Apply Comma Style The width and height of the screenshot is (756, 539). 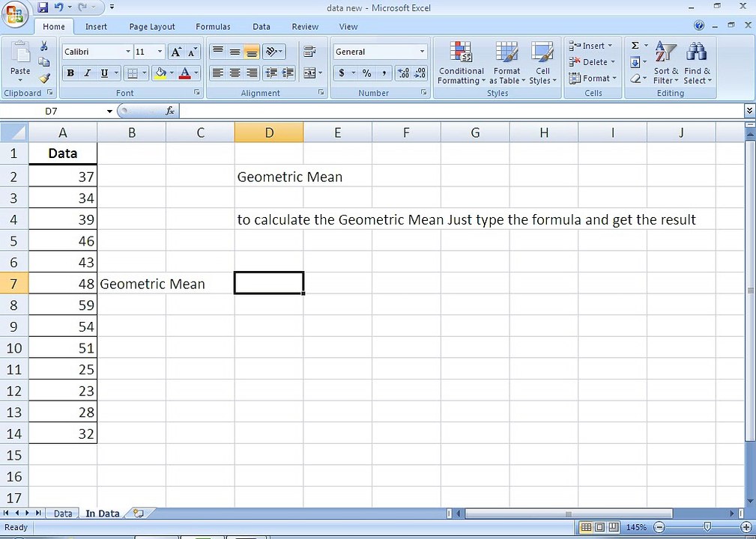point(384,73)
